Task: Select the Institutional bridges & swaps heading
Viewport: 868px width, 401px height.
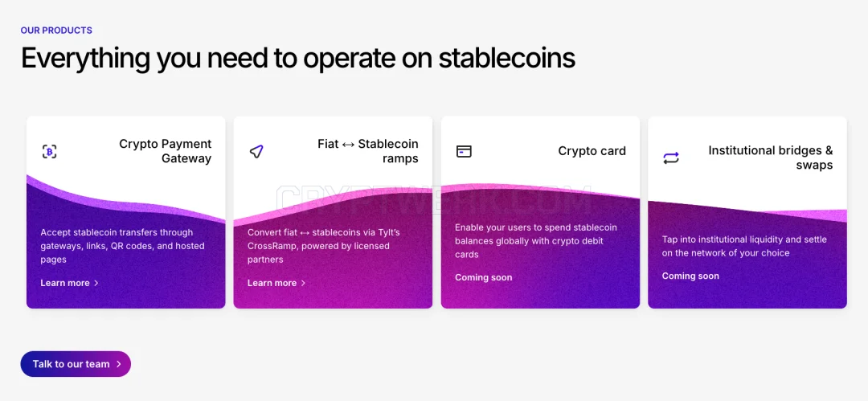Action: [771, 158]
